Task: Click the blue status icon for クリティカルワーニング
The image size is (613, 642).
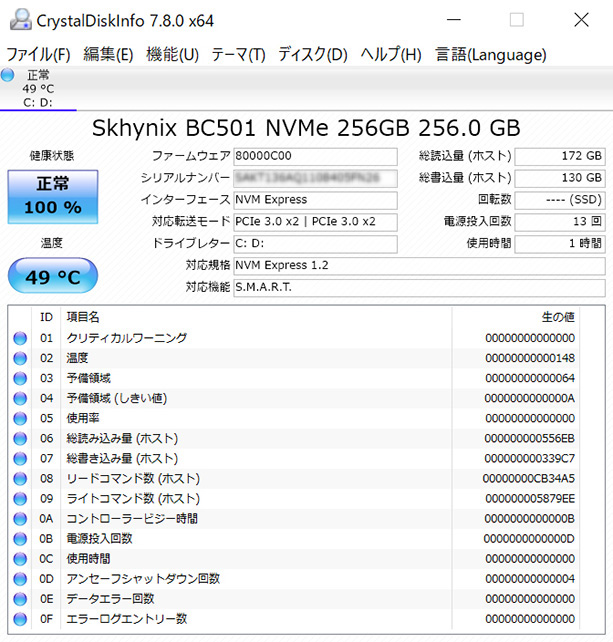Action: pyautogui.click(x=20, y=338)
